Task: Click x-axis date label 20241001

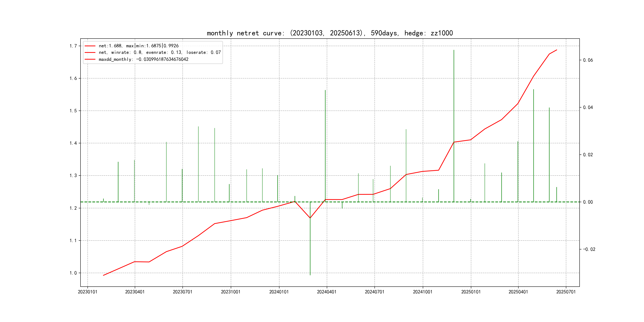Action: click(423, 292)
